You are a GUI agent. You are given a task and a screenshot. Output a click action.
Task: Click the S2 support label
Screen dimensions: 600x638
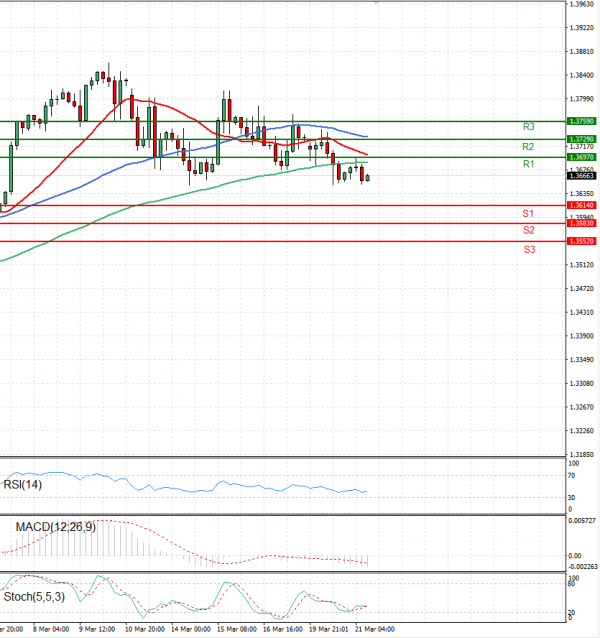528,230
